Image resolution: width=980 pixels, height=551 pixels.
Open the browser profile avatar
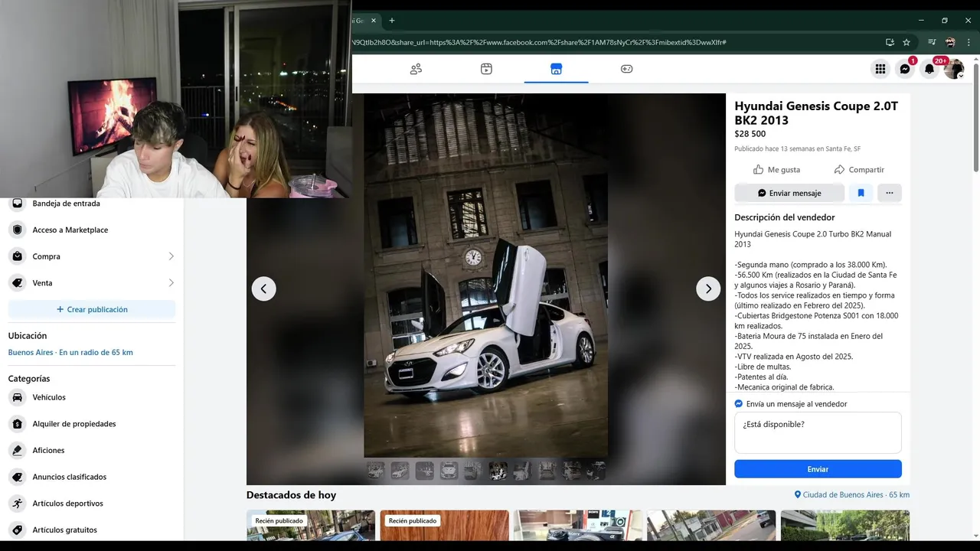(950, 42)
